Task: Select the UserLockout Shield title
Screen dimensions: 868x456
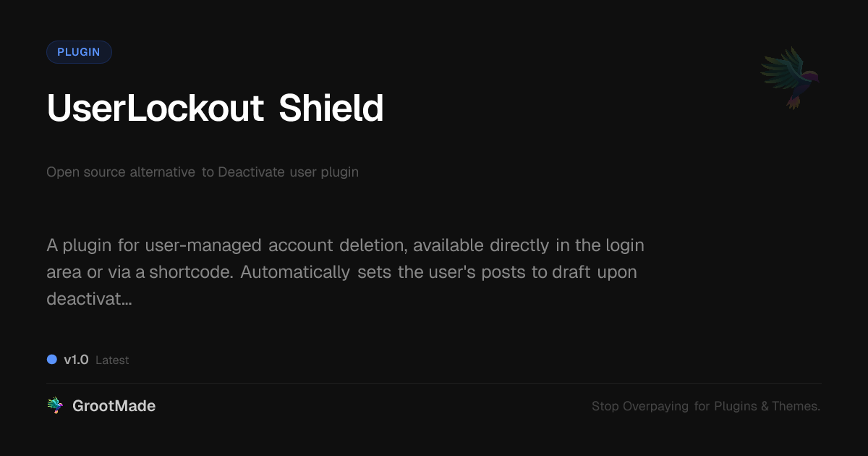Action: [x=215, y=109]
